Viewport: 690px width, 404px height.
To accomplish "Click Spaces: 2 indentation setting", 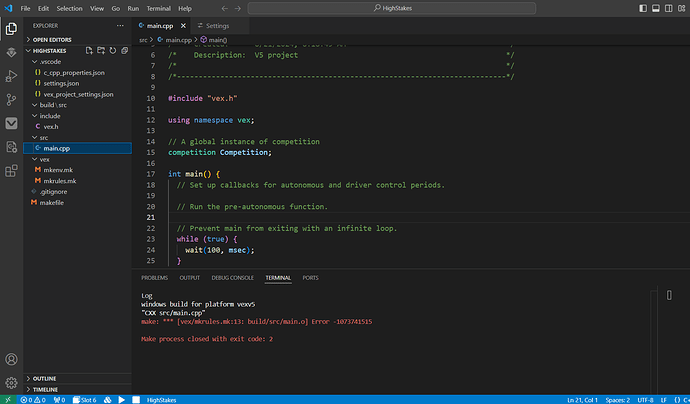I will tap(617, 400).
